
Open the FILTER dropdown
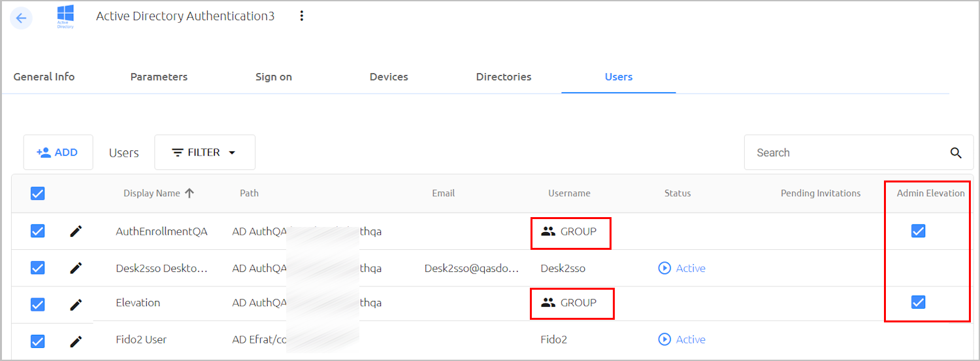click(204, 152)
